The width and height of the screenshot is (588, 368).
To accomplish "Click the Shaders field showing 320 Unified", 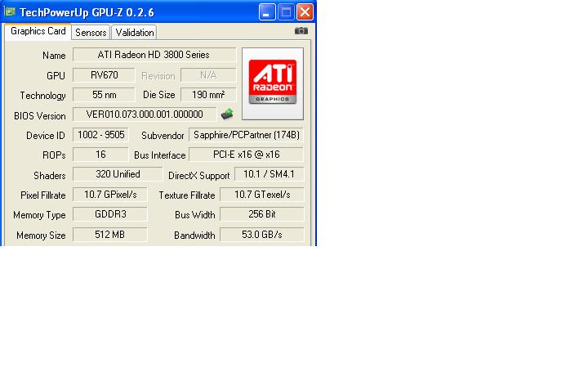I will 118,174.
